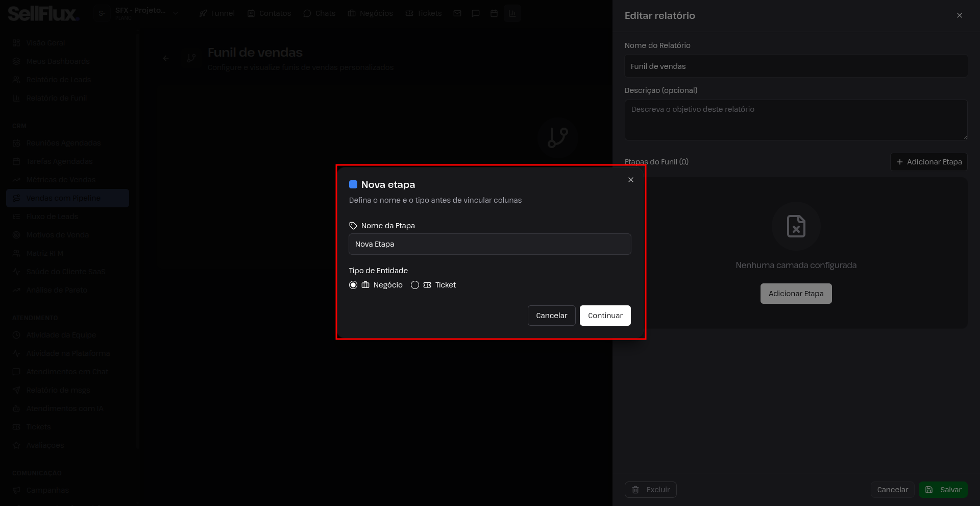Select the Negócio entity type radio button
Image resolution: width=980 pixels, height=506 pixels.
click(x=353, y=285)
